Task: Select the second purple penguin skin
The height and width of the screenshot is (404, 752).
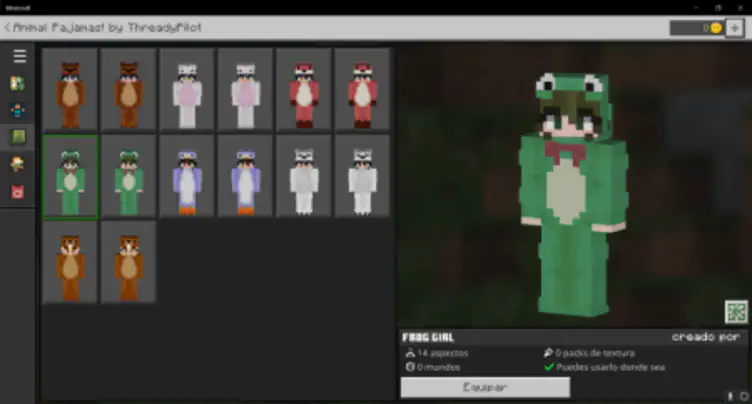Action: coord(246,177)
